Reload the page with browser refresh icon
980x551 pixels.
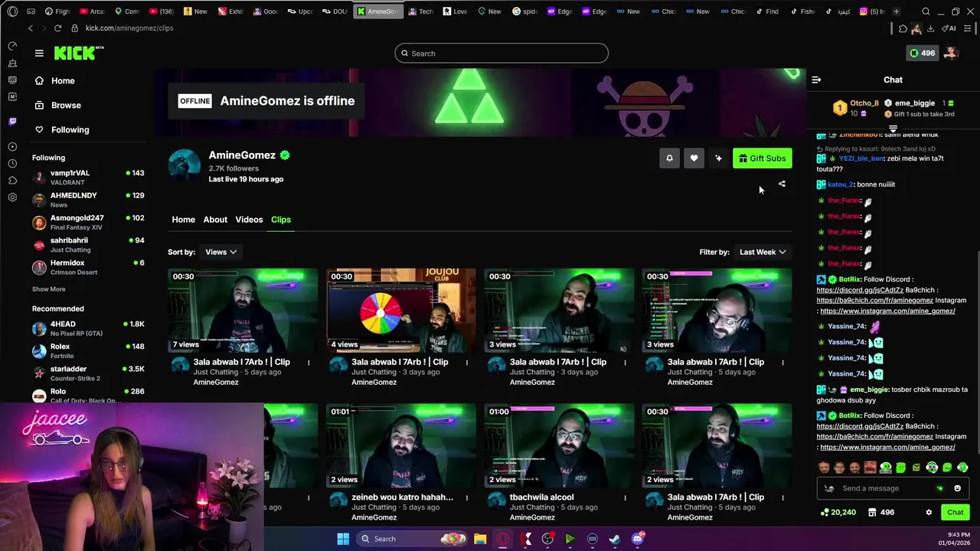coord(57,28)
